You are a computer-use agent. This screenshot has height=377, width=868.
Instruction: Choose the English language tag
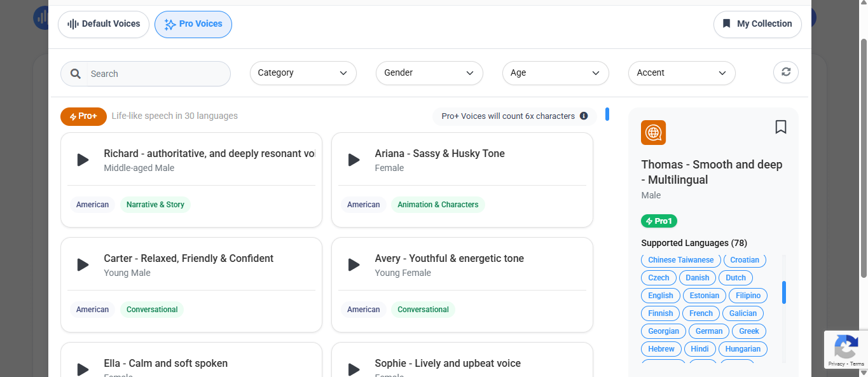660,296
